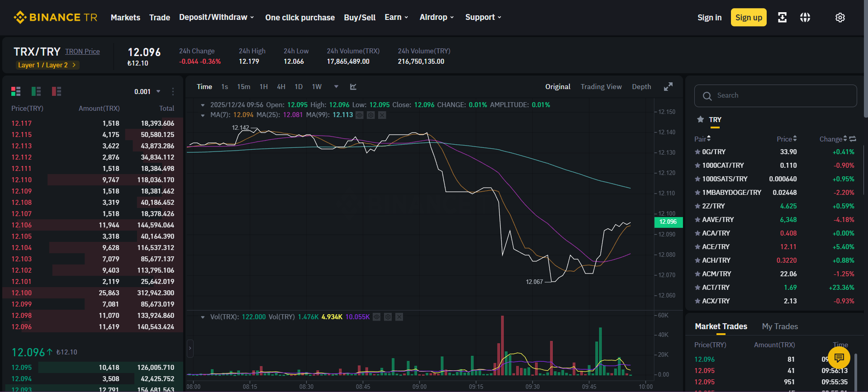The width and height of the screenshot is (868, 392).
Task: Open the QR code download icon
Action: pos(782,18)
